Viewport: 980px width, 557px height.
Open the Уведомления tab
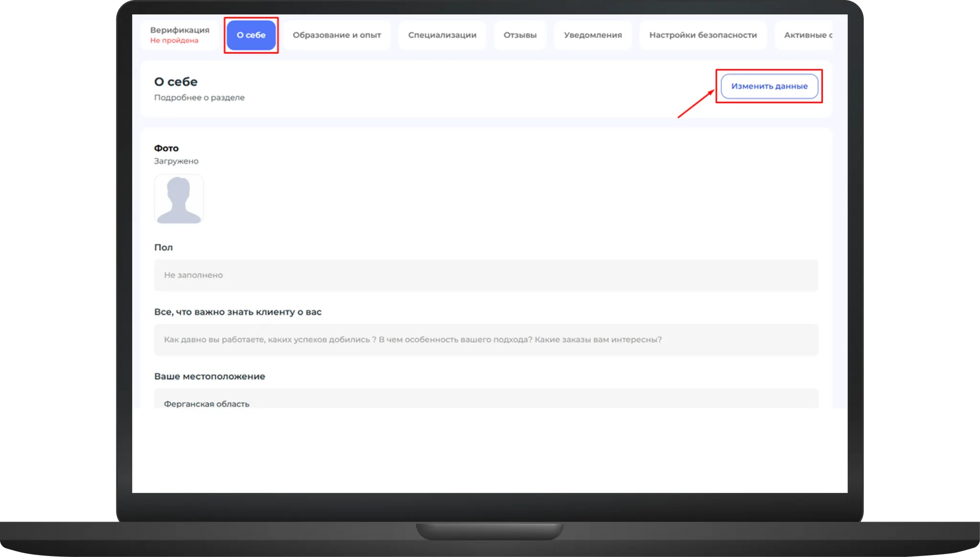[x=592, y=35]
